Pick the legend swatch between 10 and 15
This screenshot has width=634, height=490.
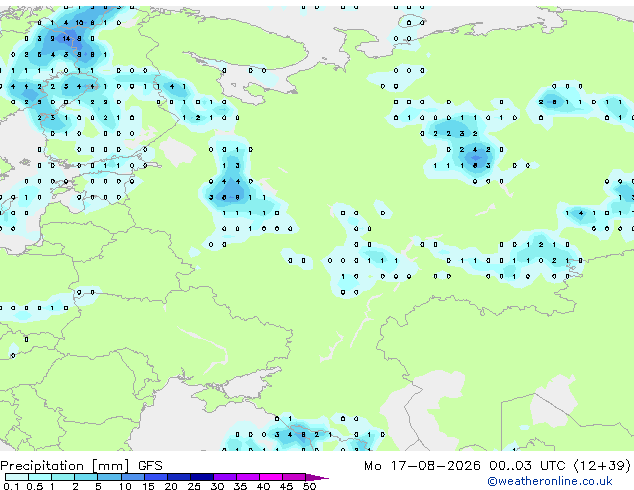pyautogui.click(x=133, y=477)
